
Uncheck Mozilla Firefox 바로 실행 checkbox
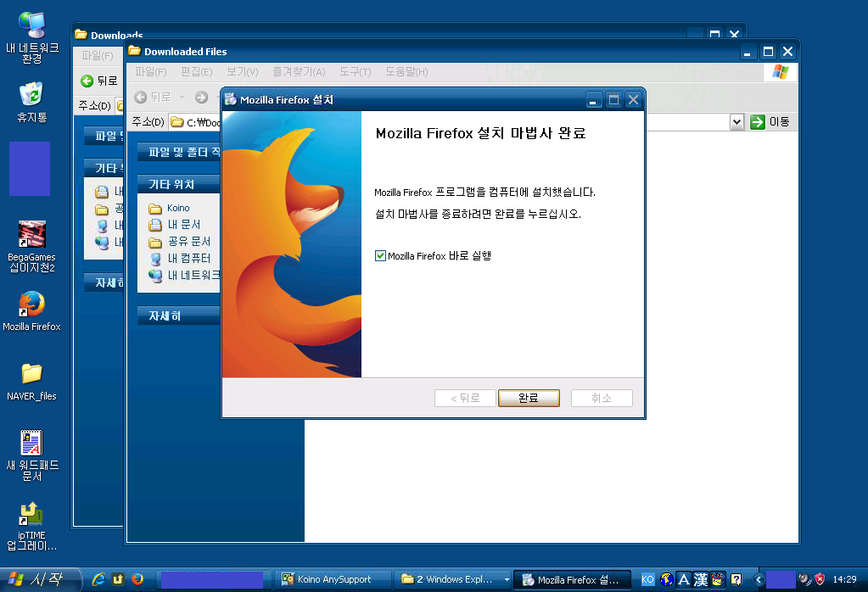(380, 255)
